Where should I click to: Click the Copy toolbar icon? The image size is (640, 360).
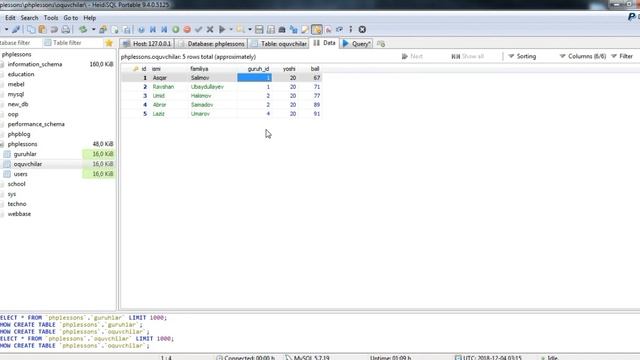click(x=31, y=29)
